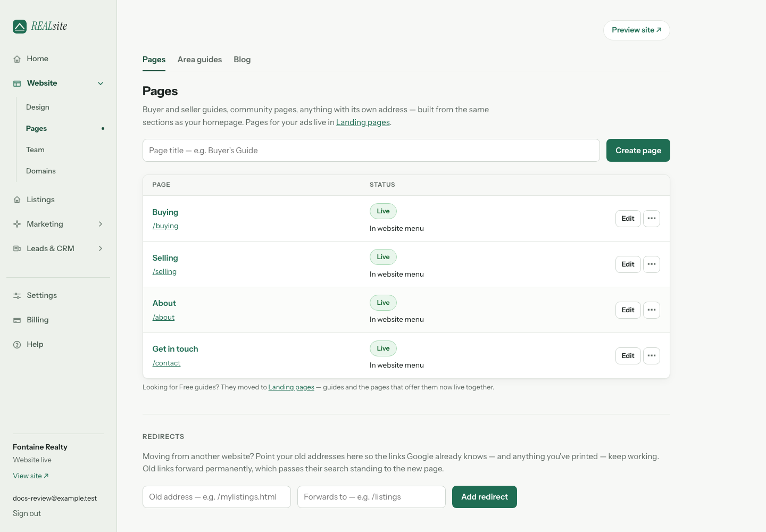Open Team in the Website submenu
This screenshot has height=532, width=766.
coord(35,150)
